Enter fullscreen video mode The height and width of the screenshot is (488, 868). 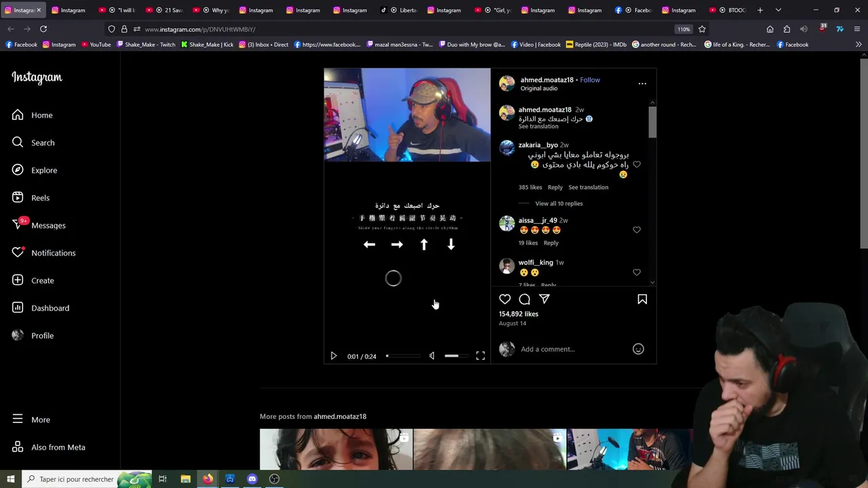480,356
